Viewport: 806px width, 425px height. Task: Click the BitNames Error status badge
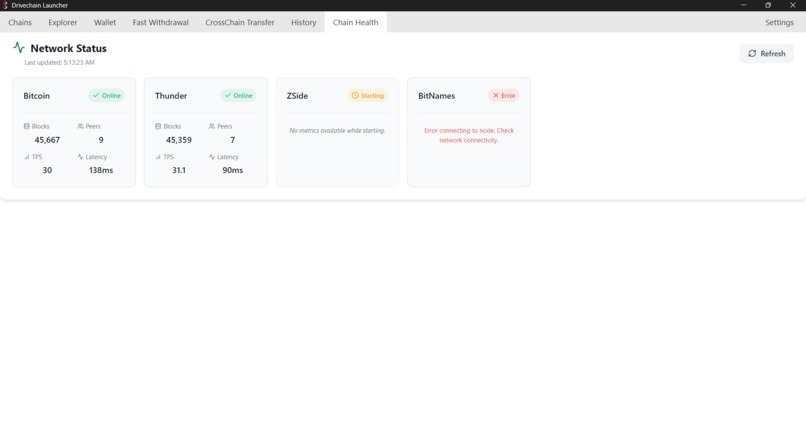pyautogui.click(x=504, y=96)
